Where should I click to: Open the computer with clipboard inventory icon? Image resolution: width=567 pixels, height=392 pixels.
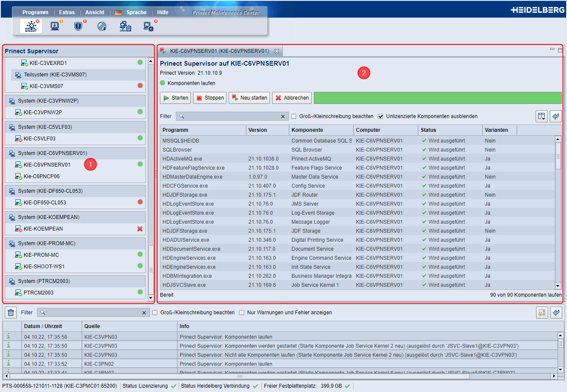coord(126,27)
